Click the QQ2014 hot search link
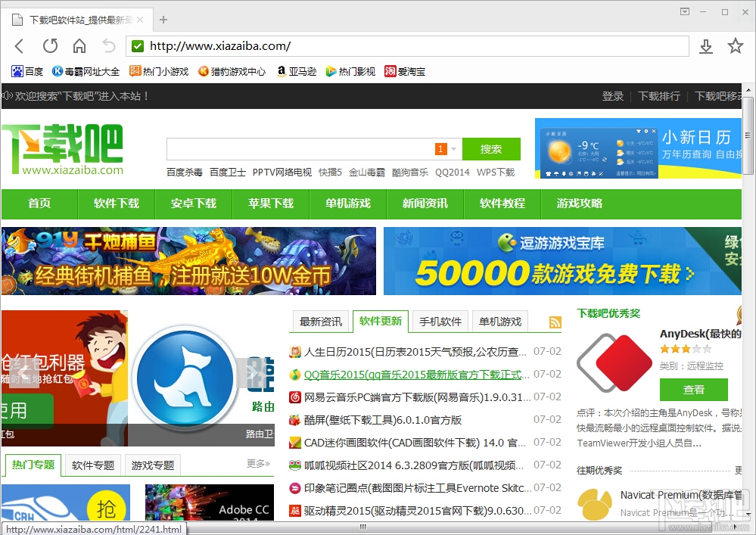This screenshot has width=756, height=535. point(453,172)
